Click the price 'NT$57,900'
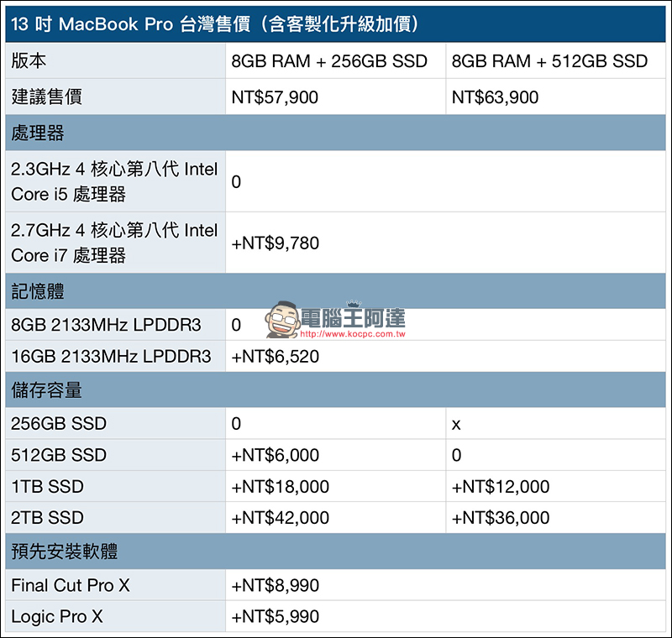This screenshot has width=672, height=638. (275, 97)
